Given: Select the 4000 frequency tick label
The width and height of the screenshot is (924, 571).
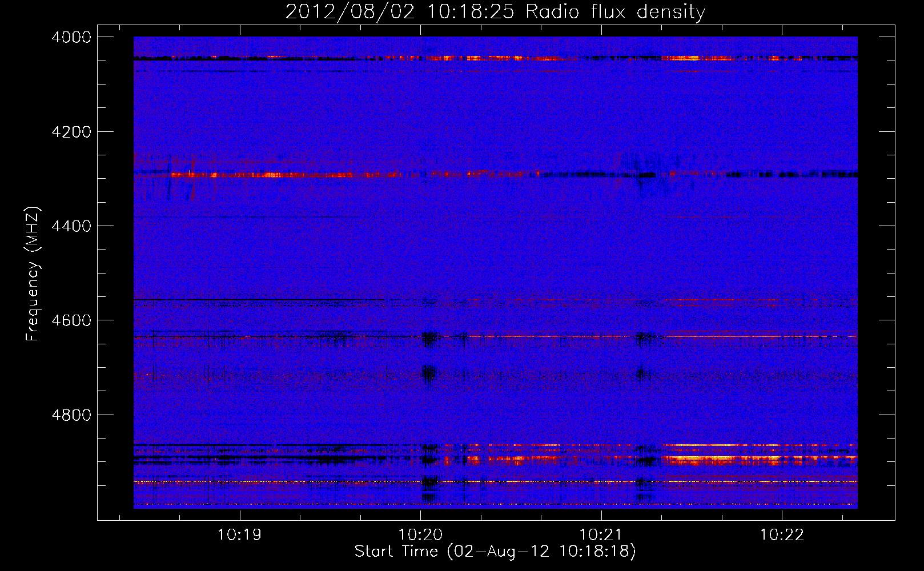Looking at the screenshot, I should coord(71,37).
